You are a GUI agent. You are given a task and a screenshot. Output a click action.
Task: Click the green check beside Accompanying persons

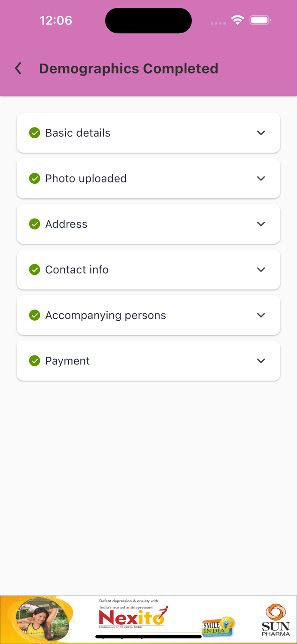(34, 315)
